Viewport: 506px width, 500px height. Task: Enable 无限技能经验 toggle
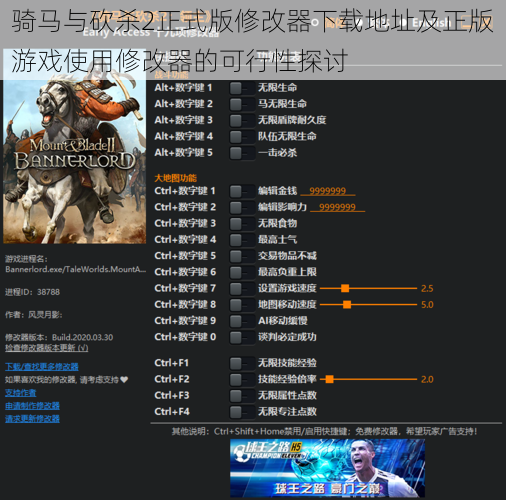242,363
